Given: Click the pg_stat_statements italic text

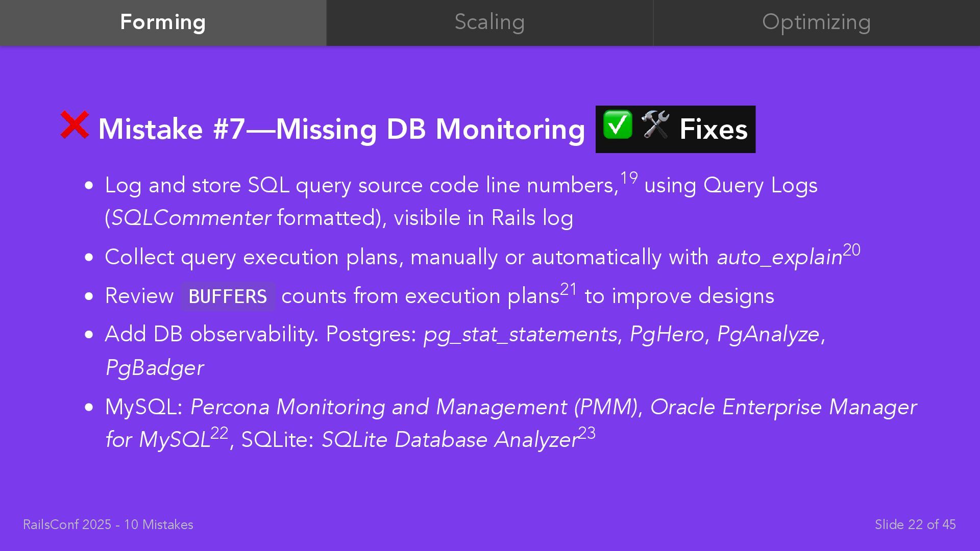Looking at the screenshot, I should click(x=521, y=335).
